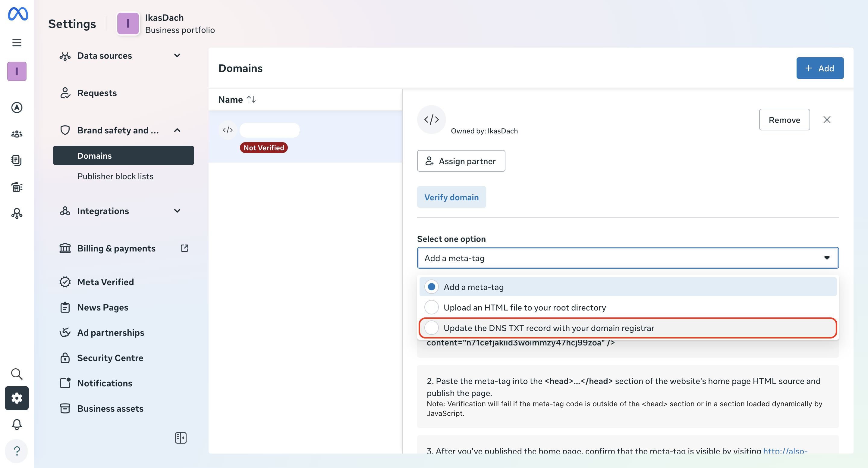Click the Ad partnerships handshake icon
Image resolution: width=868 pixels, height=468 pixels.
tap(65, 333)
